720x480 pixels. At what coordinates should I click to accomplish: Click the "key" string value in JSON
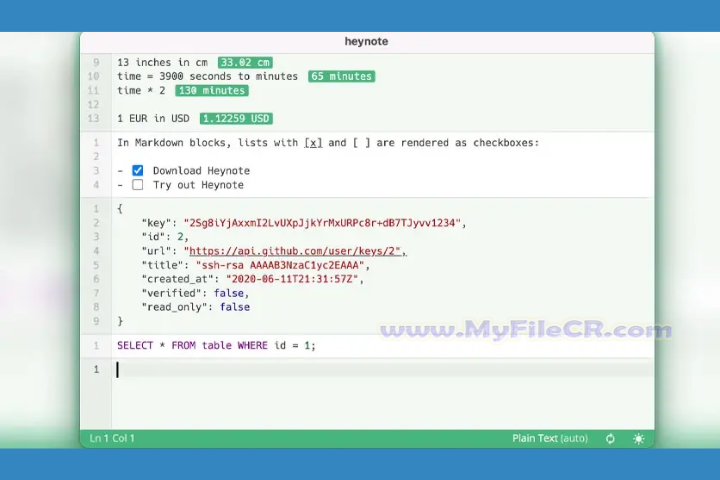pyautogui.click(x=324, y=223)
